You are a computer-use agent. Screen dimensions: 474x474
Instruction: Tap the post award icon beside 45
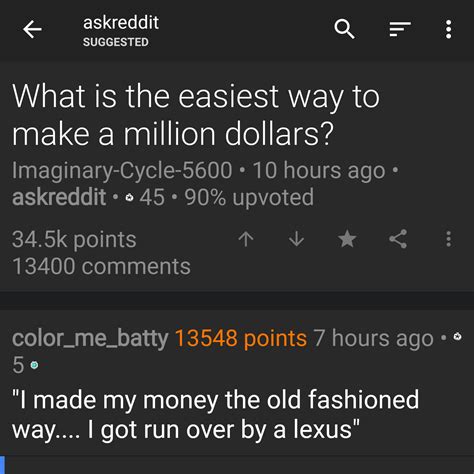click(129, 198)
